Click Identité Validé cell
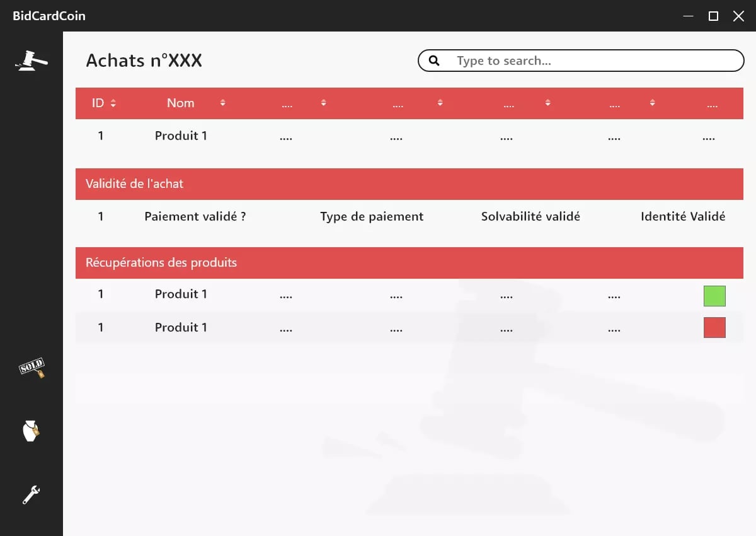 (x=683, y=217)
